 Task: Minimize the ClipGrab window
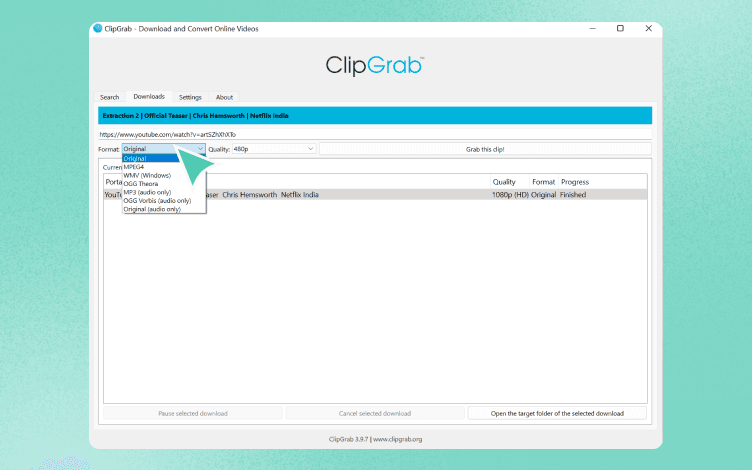(x=592, y=28)
